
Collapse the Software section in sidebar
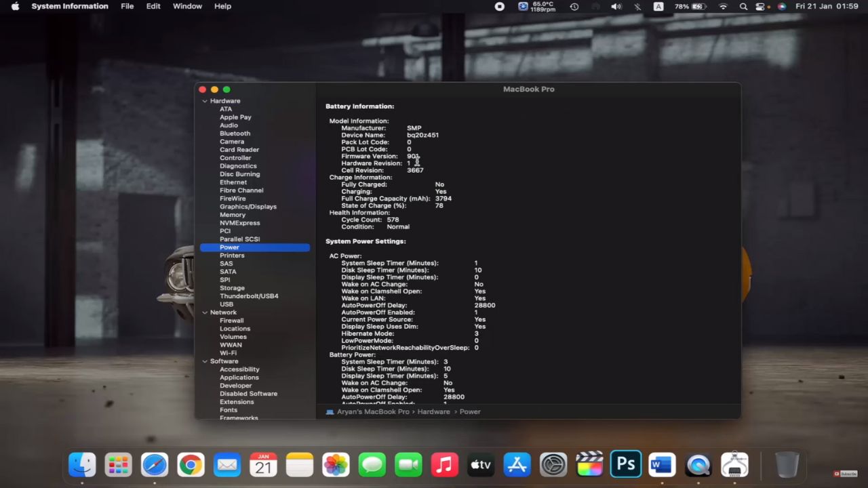pyautogui.click(x=205, y=361)
